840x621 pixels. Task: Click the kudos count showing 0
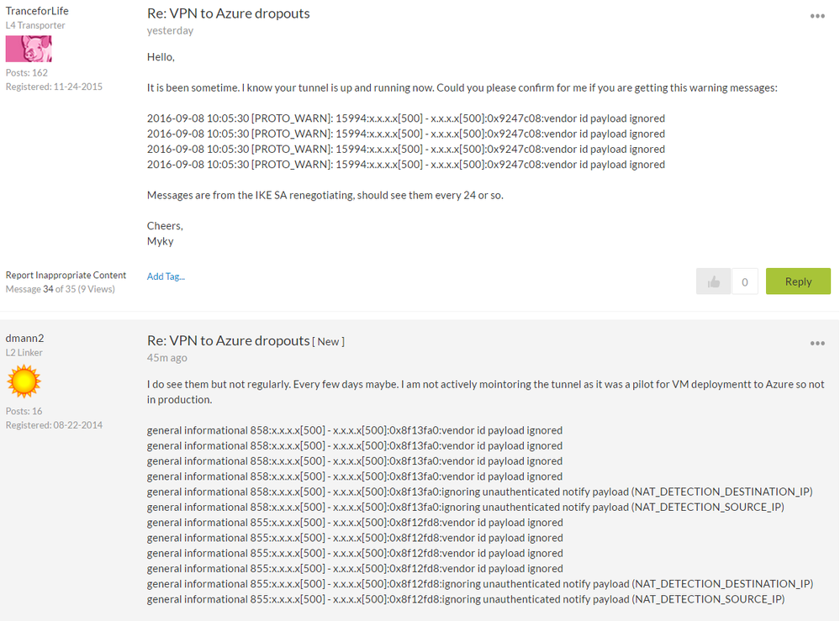pyautogui.click(x=744, y=282)
